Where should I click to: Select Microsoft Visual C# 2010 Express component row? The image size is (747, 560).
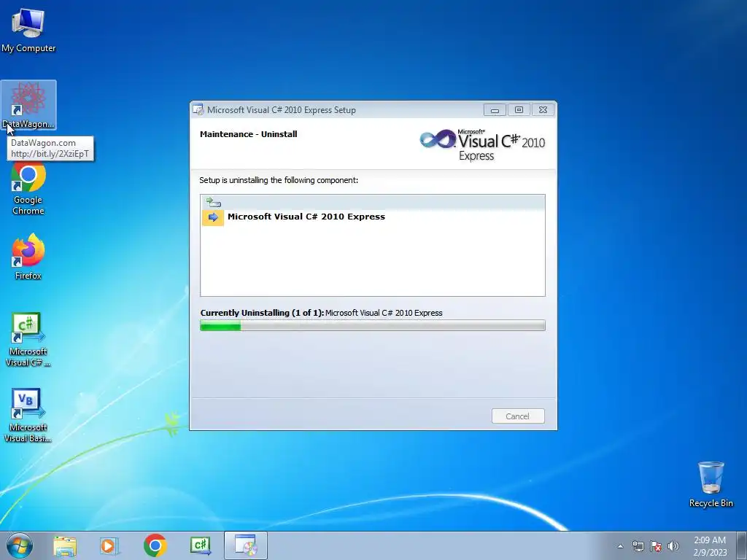tap(373, 217)
